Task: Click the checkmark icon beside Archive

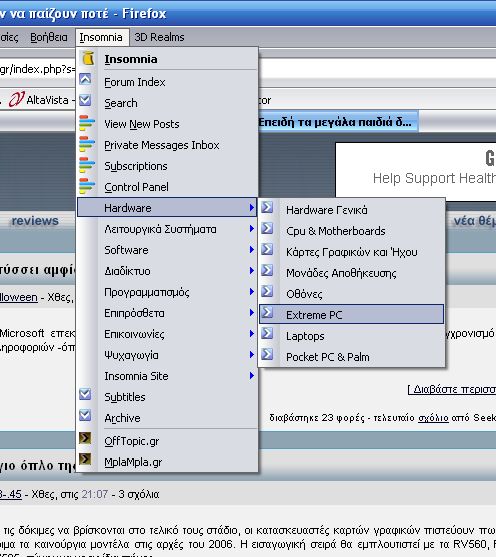Action: coord(85,415)
